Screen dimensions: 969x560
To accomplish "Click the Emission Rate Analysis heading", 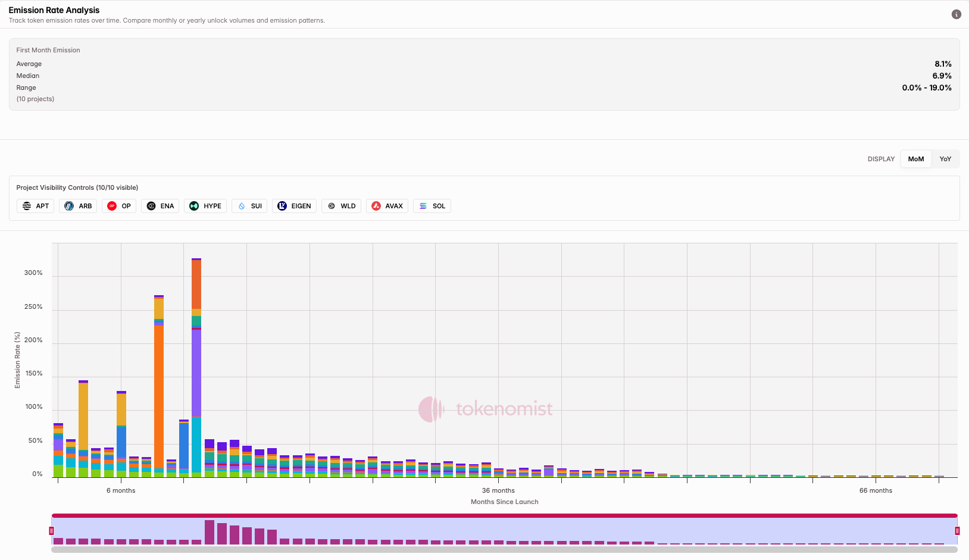I will (x=54, y=10).
